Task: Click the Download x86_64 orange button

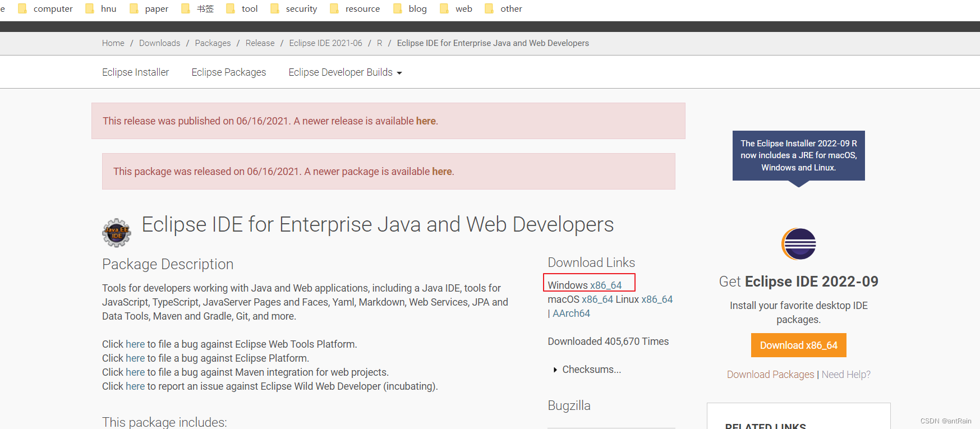Action: click(798, 345)
